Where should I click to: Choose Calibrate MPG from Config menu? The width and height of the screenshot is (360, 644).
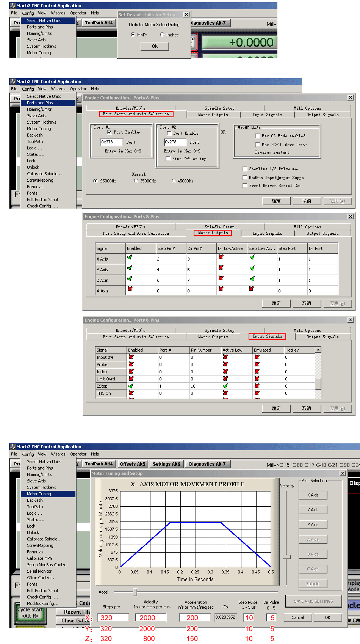[40, 558]
